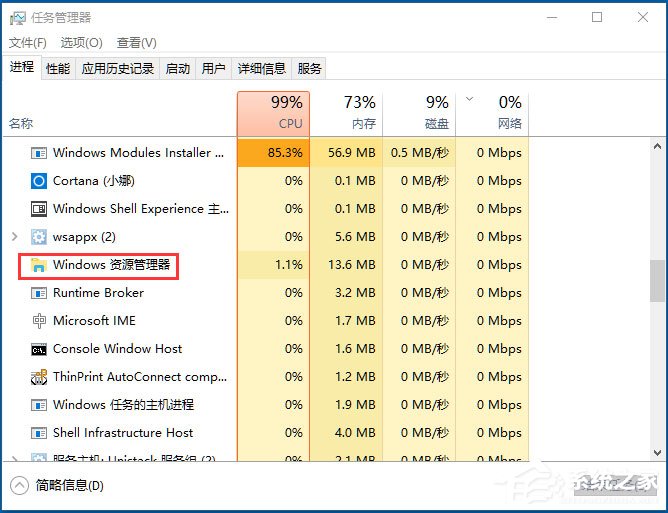Image resolution: width=668 pixels, height=513 pixels.
Task: Click the Console Window Host icon
Action: [x=39, y=349]
